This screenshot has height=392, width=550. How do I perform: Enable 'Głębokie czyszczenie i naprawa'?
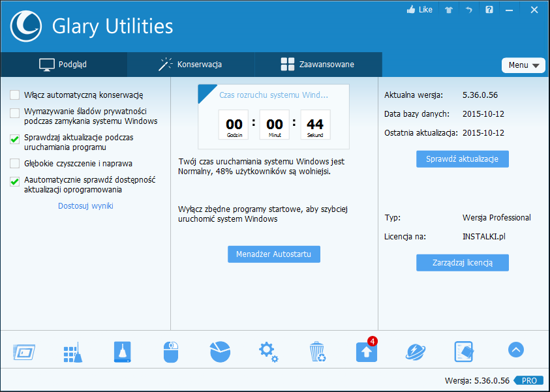pyautogui.click(x=14, y=163)
